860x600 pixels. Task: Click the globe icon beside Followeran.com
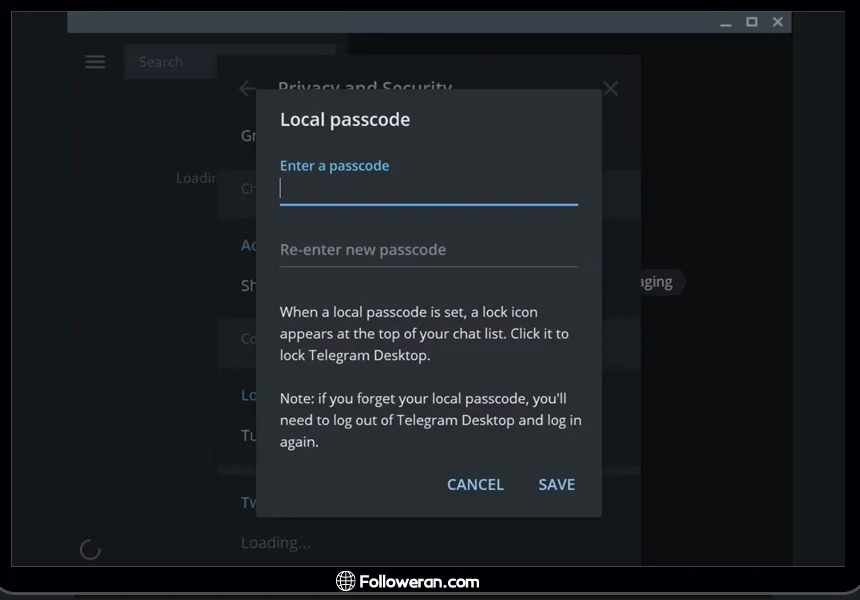click(x=346, y=581)
